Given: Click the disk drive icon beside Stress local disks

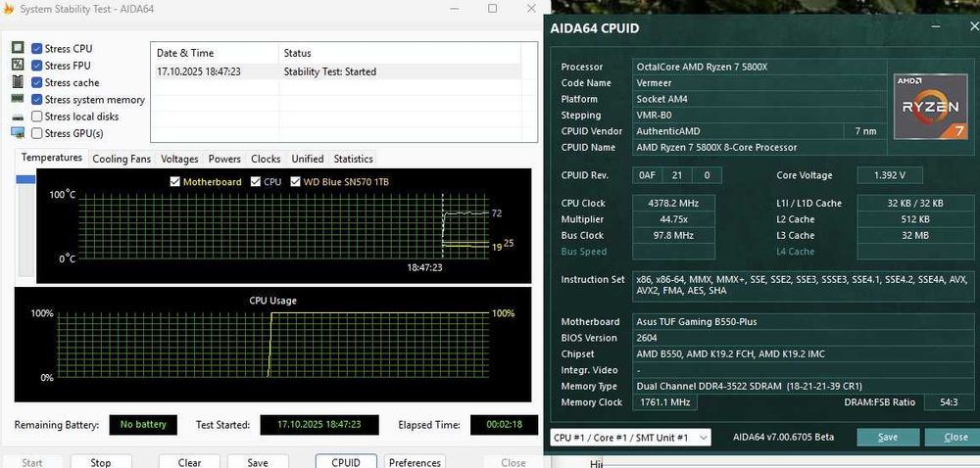Looking at the screenshot, I should (18, 117).
